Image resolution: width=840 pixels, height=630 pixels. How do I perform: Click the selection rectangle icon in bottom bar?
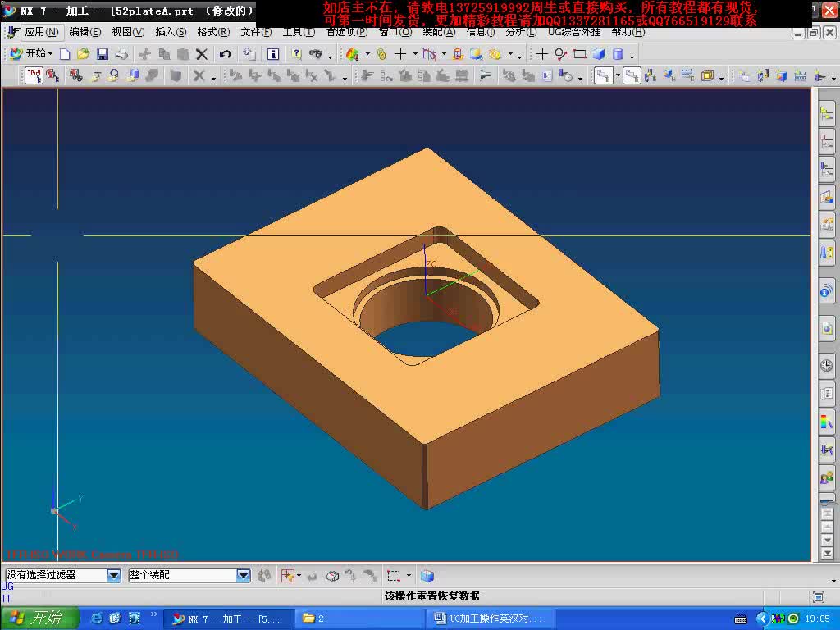[x=394, y=576]
